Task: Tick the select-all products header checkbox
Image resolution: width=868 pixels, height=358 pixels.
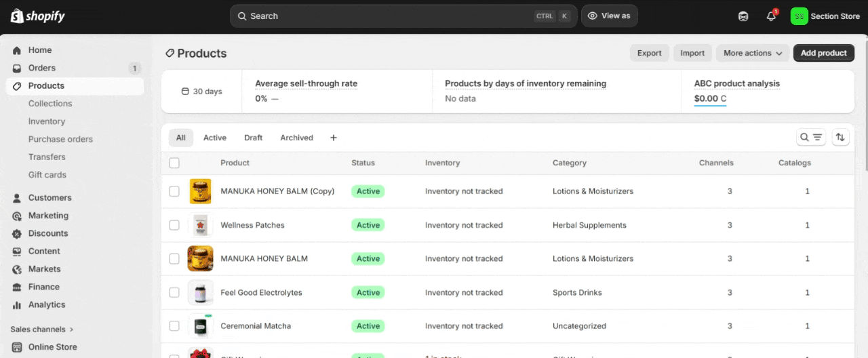Action: [174, 163]
